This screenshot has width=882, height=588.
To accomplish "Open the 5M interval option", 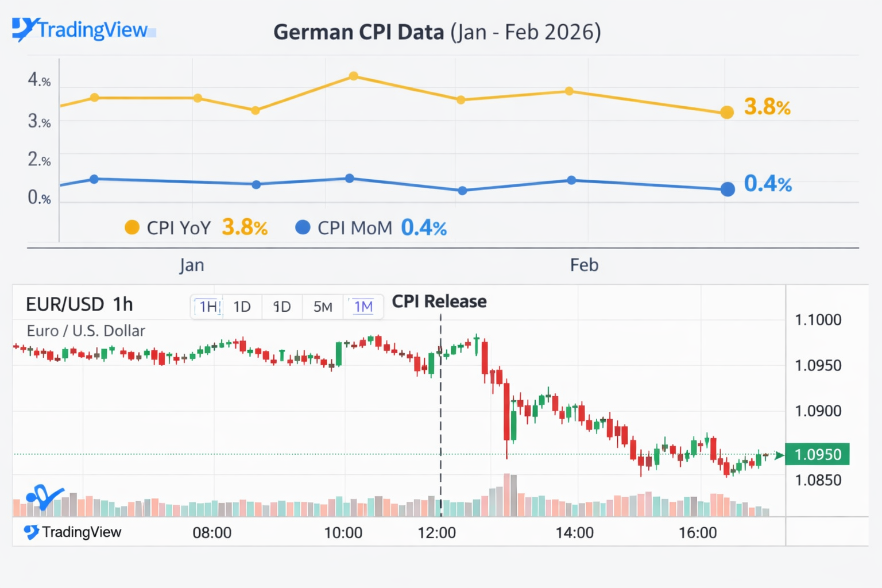I will click(323, 307).
